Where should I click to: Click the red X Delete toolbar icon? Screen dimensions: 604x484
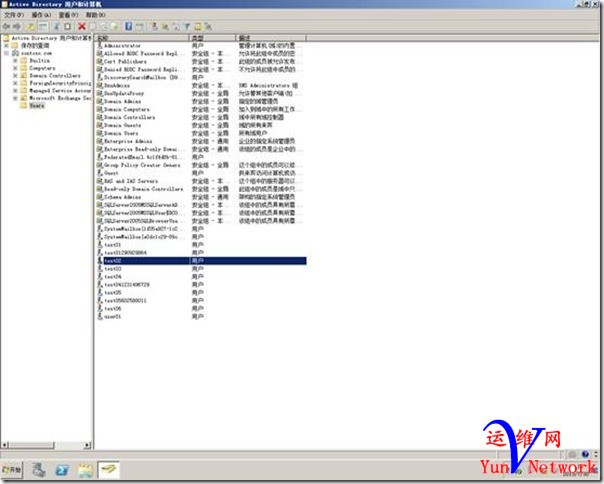click(x=82, y=27)
